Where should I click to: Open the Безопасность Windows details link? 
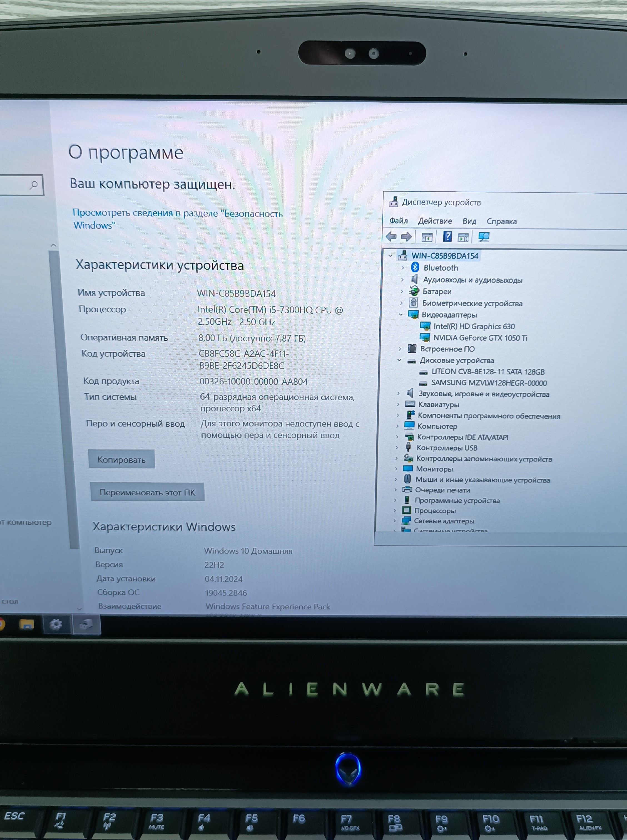(x=177, y=214)
